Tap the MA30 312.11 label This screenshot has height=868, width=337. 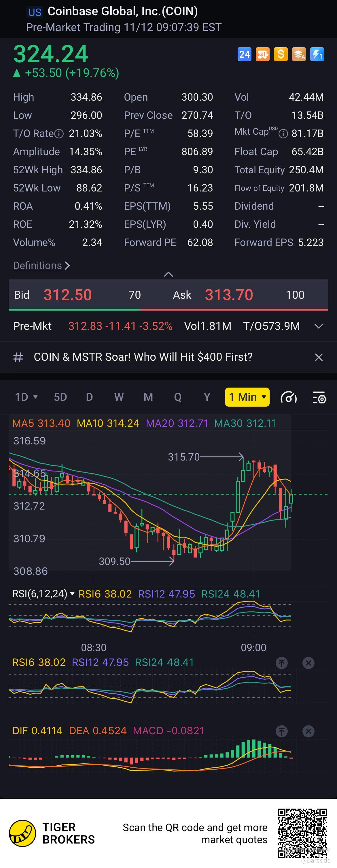tap(245, 423)
